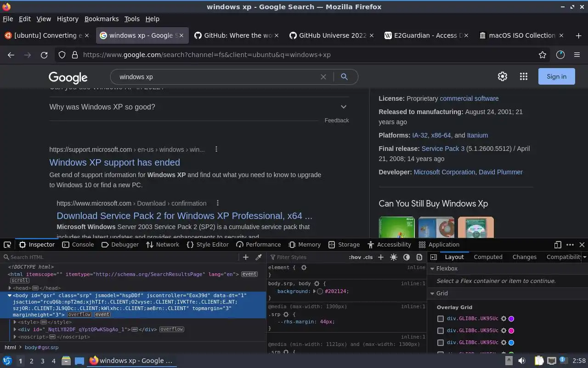
Task: Expand the noscript node
Action: (x=15, y=337)
